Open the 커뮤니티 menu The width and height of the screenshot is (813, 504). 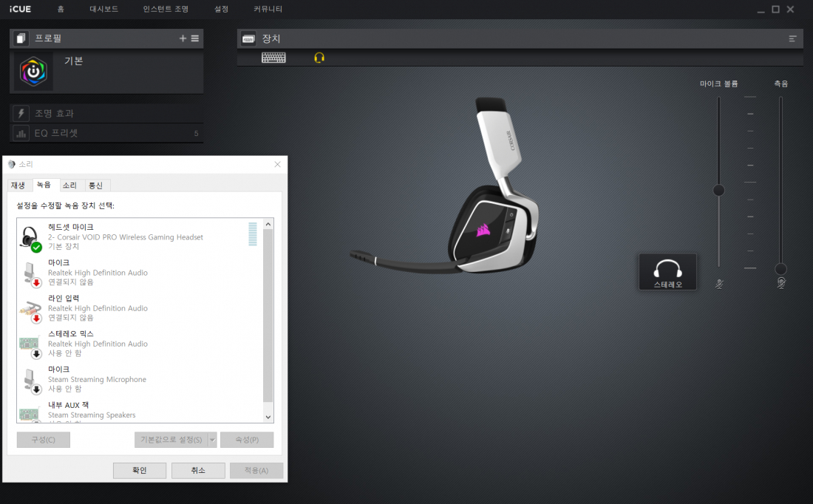268,10
